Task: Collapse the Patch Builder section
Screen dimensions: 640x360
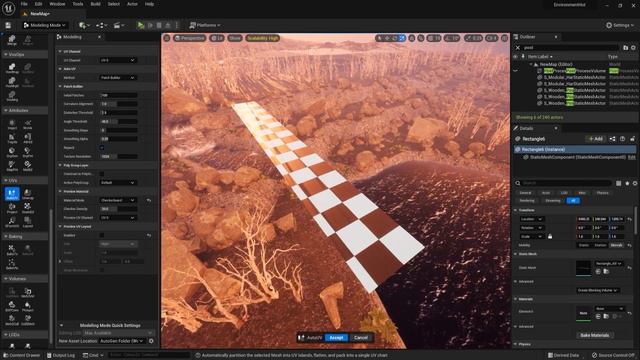Action: tap(60, 87)
